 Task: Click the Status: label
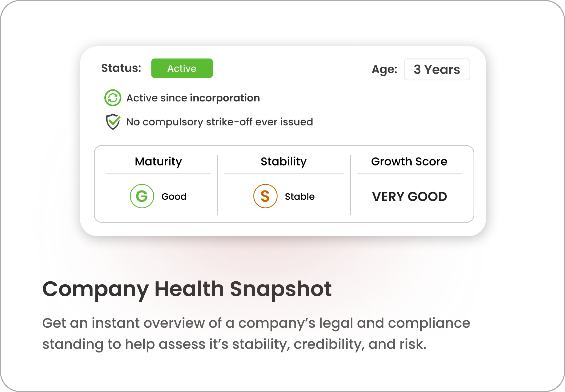pos(121,68)
